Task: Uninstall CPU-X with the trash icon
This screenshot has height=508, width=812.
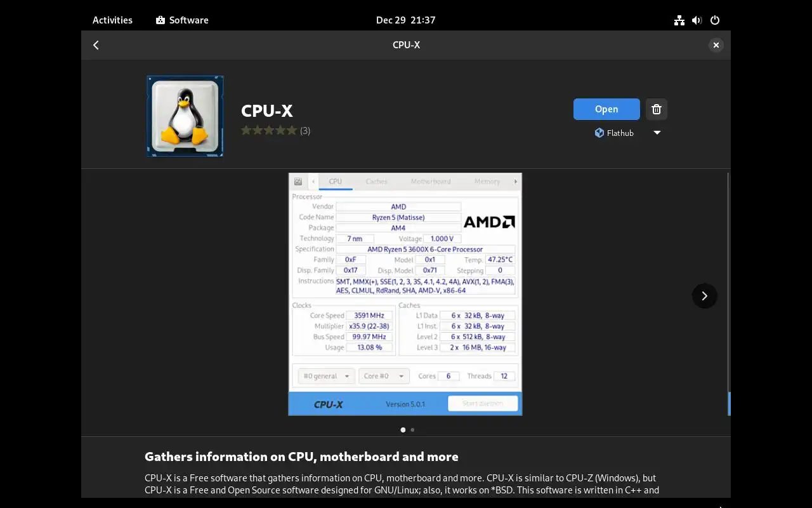Action: (657, 109)
